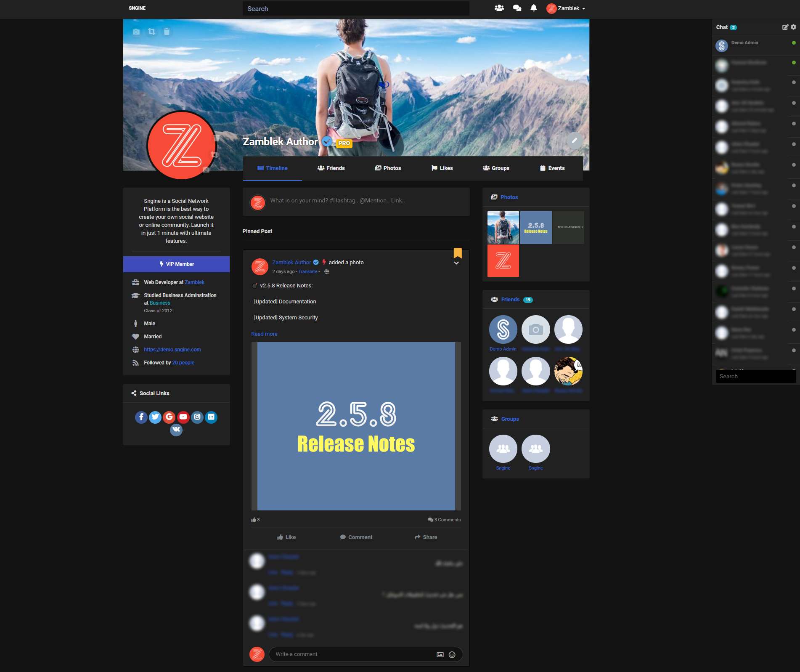Click Translate on the pinned post
The width and height of the screenshot is (800, 672).
tap(308, 272)
